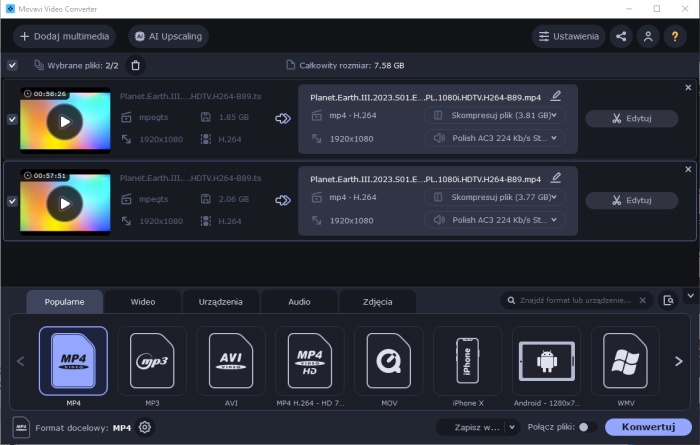Switch to the Popularne tab

point(65,302)
